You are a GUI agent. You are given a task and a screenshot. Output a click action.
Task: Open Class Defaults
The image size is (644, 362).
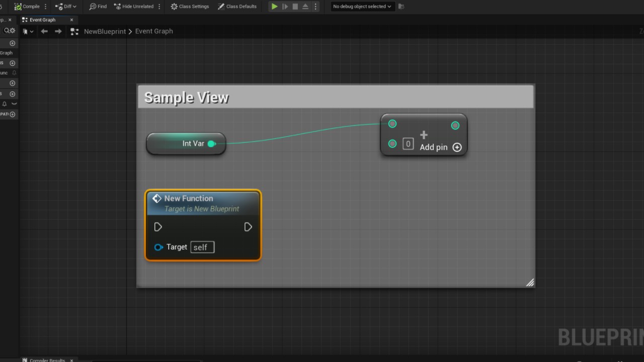pos(237,7)
